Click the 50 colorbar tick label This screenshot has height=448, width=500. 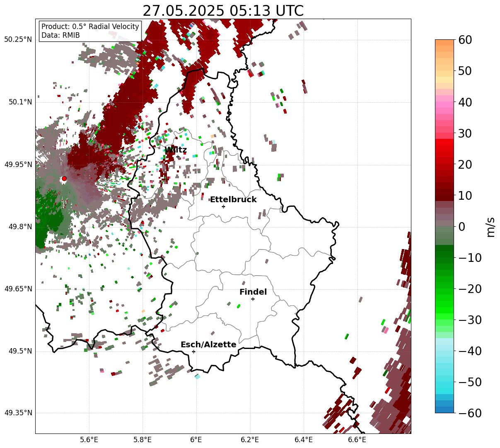pyautogui.click(x=466, y=71)
